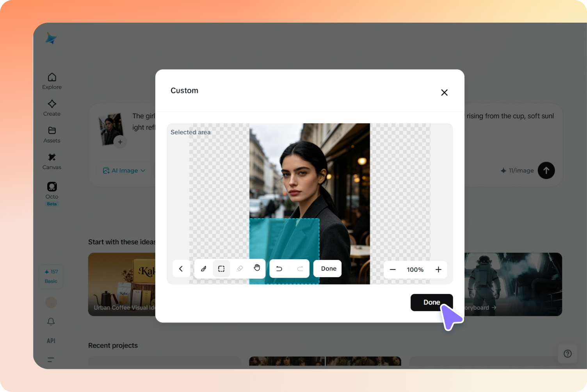Go back with the left chevron button

pyautogui.click(x=181, y=269)
